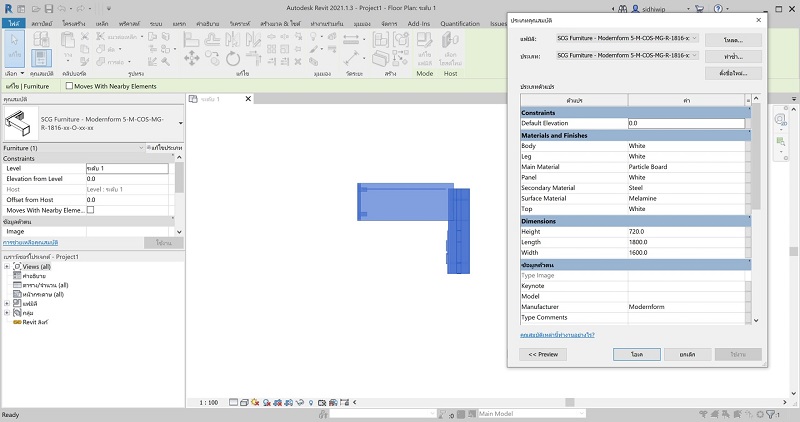Open the family dropdown in Type Properties dialog
Screen dimensions: 800x422
point(695,40)
